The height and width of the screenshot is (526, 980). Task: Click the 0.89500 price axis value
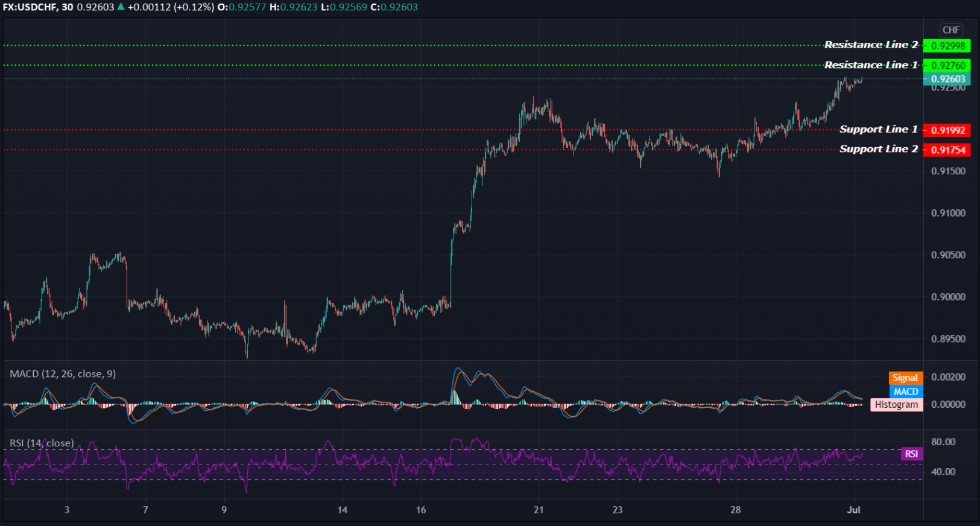pos(948,339)
